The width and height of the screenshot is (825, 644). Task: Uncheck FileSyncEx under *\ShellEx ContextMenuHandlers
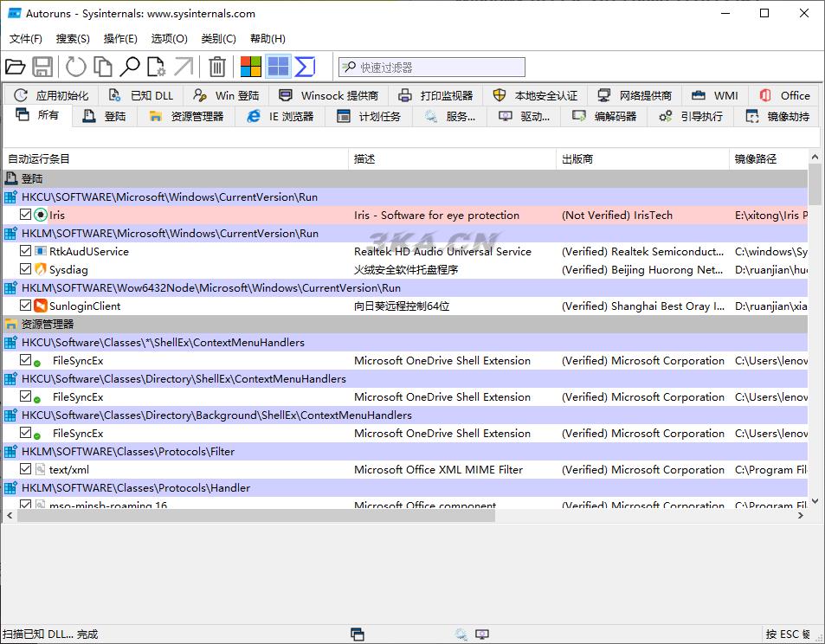25,360
